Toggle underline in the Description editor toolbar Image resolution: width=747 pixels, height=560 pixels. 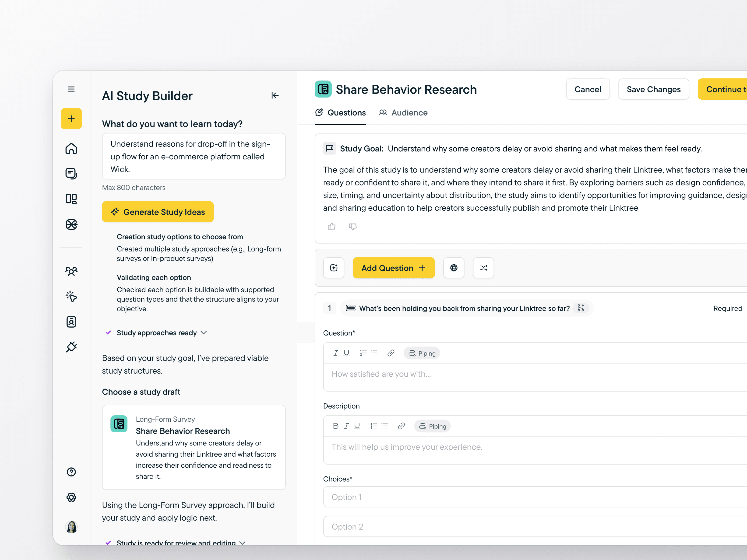pyautogui.click(x=357, y=426)
